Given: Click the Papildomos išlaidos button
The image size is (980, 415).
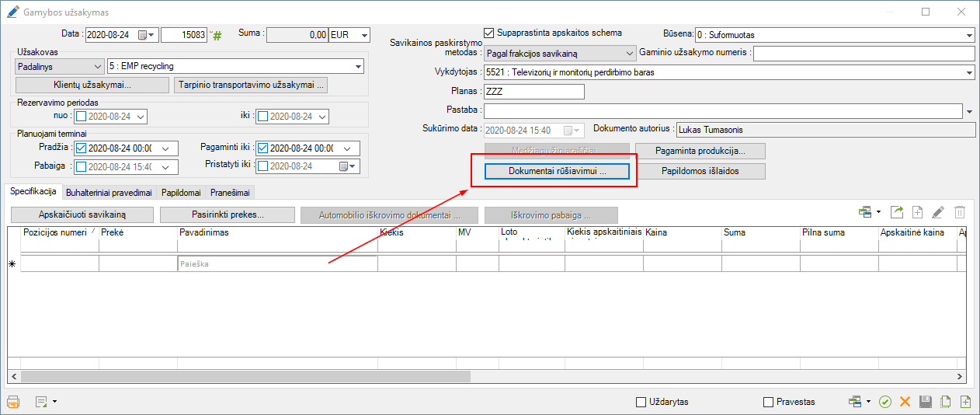Looking at the screenshot, I should click(x=700, y=171).
